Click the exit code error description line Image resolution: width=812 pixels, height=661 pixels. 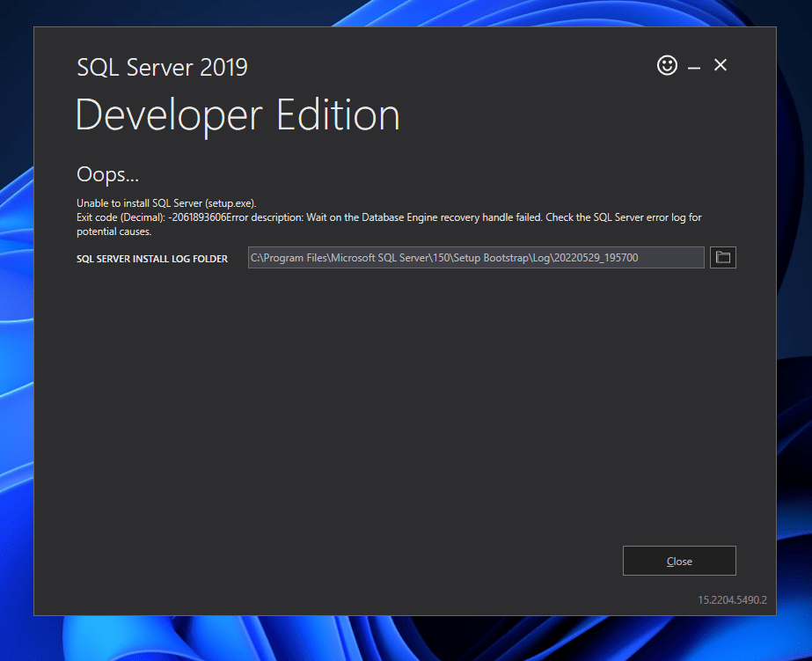[x=389, y=224]
